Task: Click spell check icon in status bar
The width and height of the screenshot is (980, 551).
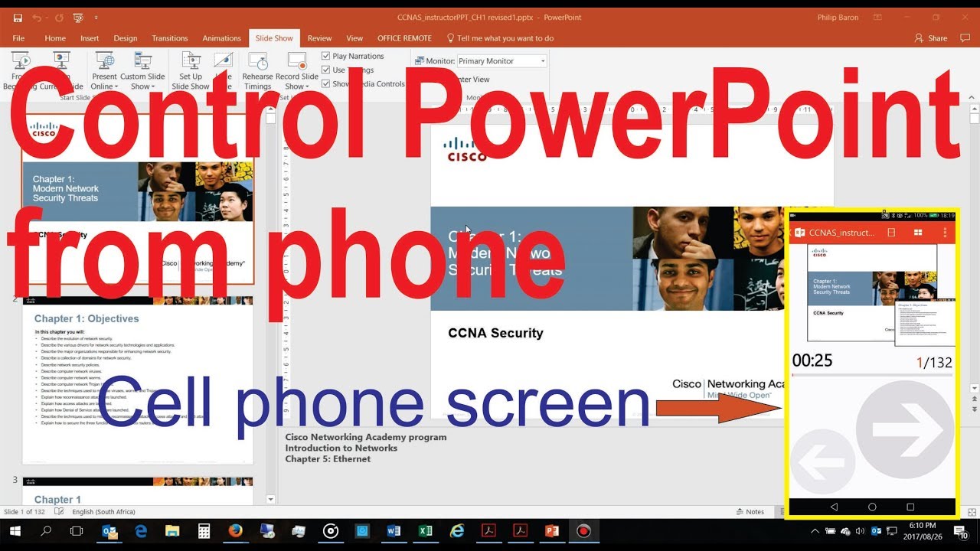Action: [58, 512]
